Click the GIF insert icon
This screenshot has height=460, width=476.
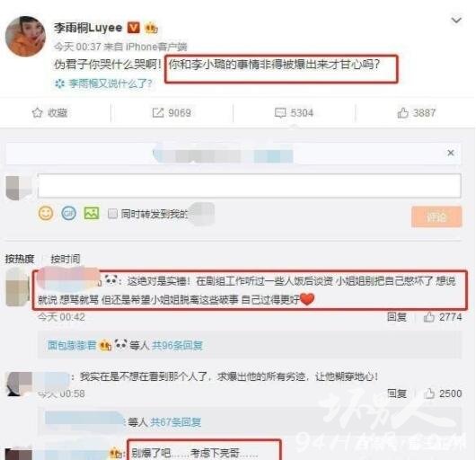(68, 213)
